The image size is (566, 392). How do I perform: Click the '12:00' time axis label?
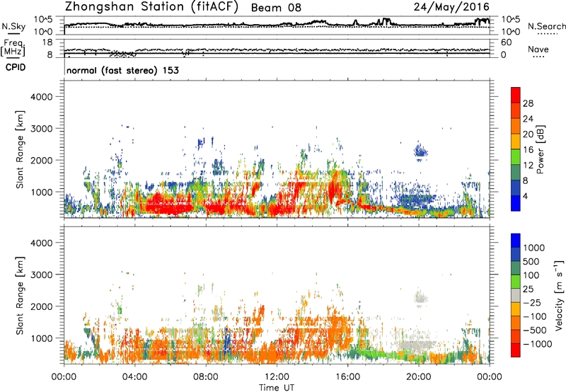(277, 377)
